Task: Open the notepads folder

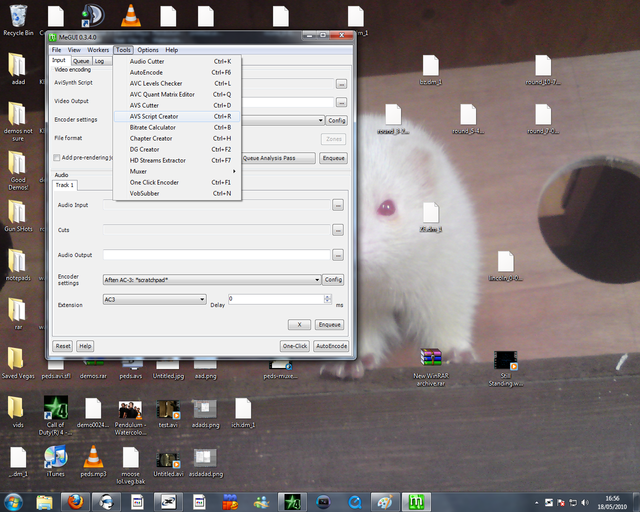Action: pyautogui.click(x=18, y=265)
